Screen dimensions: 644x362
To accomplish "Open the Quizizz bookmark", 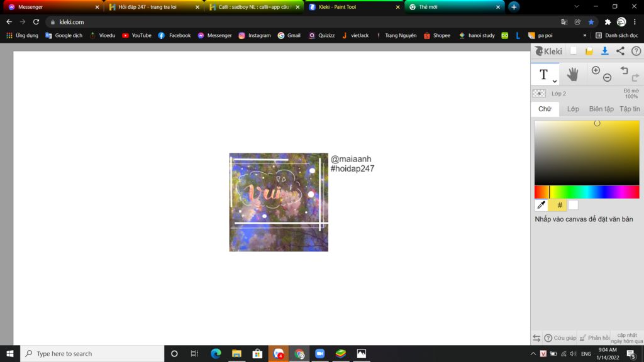I will point(321,35).
